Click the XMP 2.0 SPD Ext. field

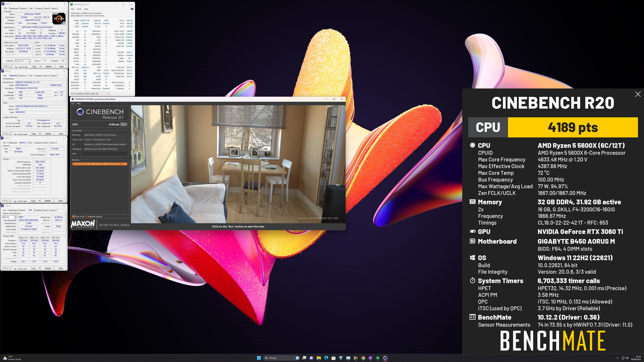click(x=58, y=220)
